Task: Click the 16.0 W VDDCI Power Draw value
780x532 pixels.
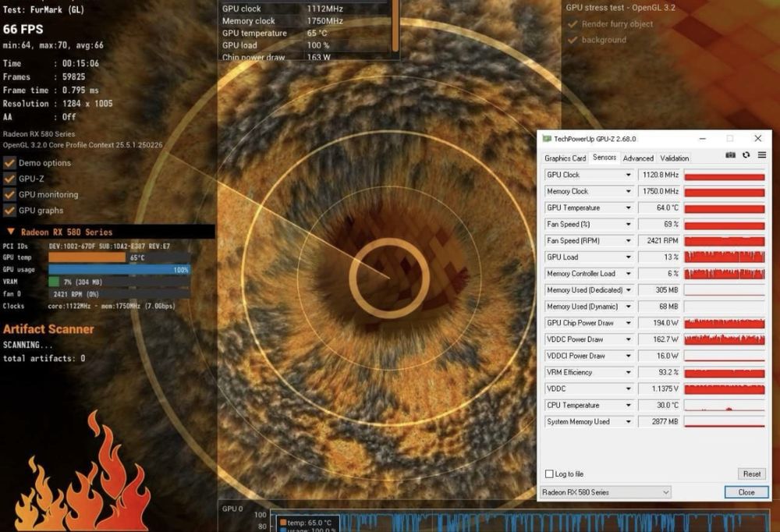Action: click(x=660, y=356)
